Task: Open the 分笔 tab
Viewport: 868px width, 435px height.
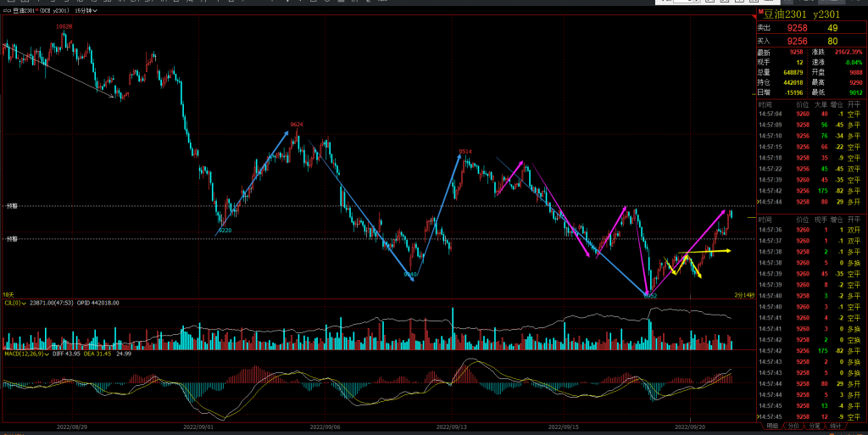Action: coord(814,426)
